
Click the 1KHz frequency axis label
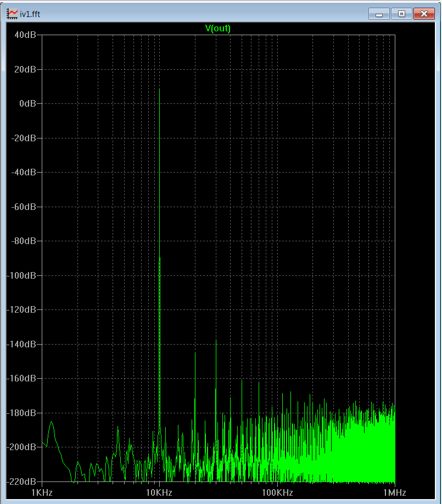pyautogui.click(x=42, y=492)
